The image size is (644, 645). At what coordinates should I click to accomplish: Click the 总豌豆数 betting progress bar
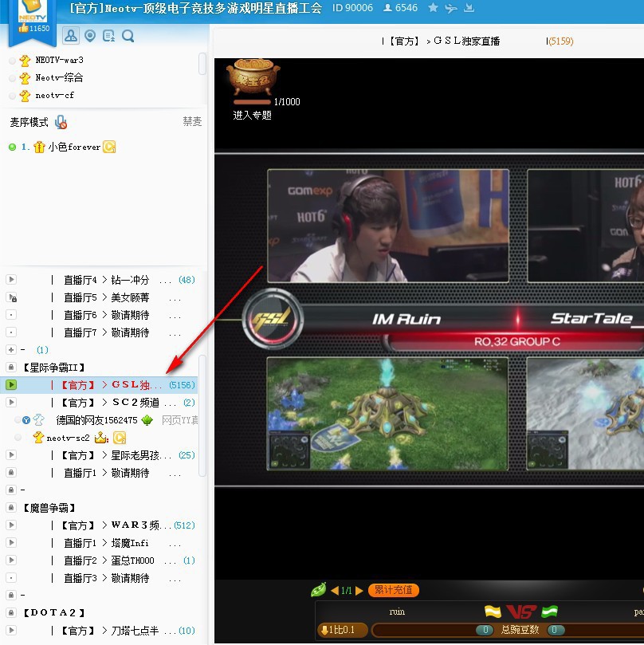point(508,630)
